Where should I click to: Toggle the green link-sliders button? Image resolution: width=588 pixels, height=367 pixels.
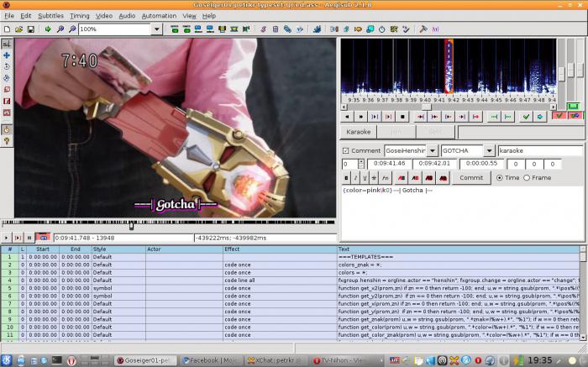(573, 107)
